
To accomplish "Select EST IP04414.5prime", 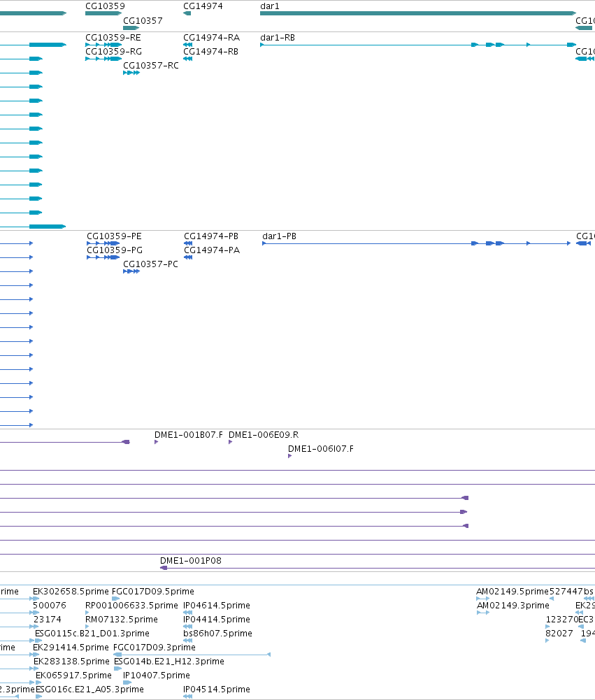I will [217, 620].
